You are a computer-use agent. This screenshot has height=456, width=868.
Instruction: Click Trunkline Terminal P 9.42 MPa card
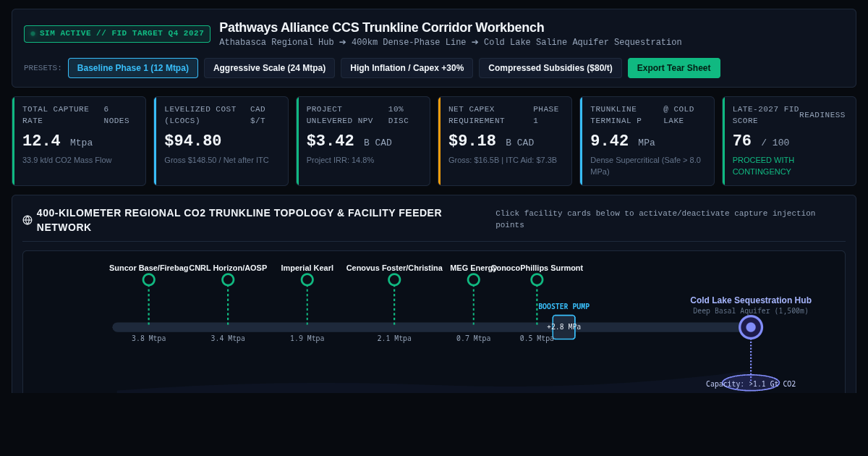pyautogui.click(x=647, y=141)
